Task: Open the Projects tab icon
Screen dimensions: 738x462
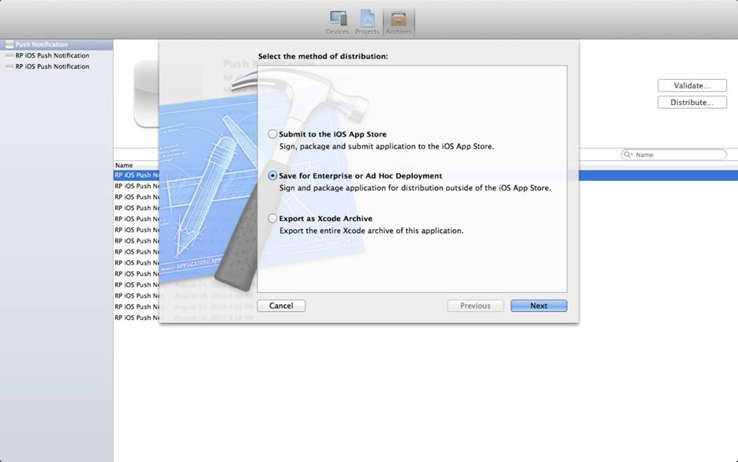Action: pos(367,21)
